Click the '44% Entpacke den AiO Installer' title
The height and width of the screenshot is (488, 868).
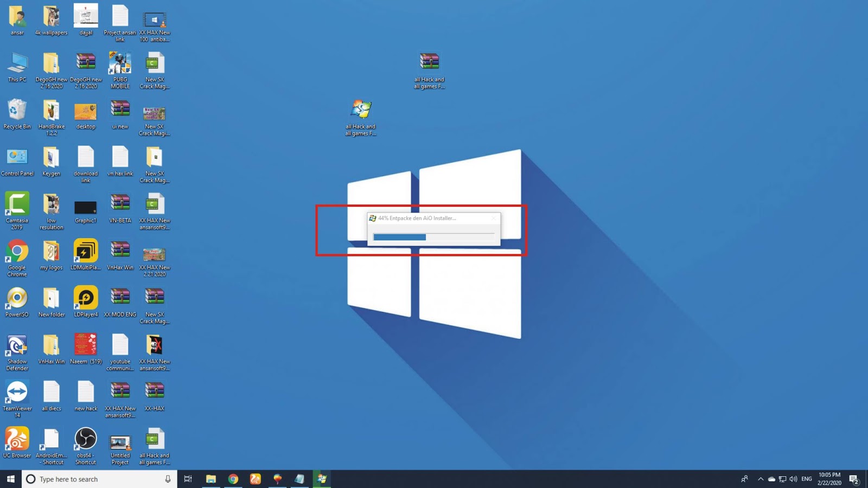tap(417, 218)
